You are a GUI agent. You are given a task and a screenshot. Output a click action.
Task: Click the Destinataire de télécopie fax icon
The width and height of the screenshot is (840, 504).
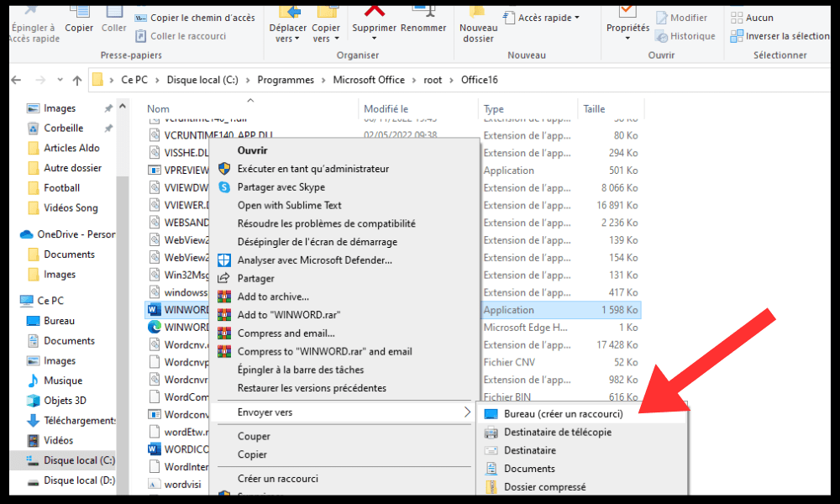[x=491, y=433]
